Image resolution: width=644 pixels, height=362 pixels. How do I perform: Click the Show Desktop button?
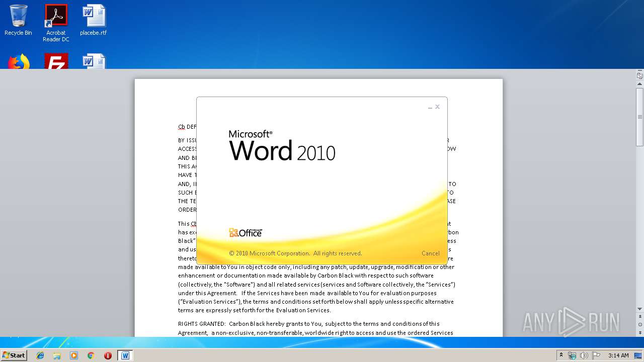coord(639,355)
